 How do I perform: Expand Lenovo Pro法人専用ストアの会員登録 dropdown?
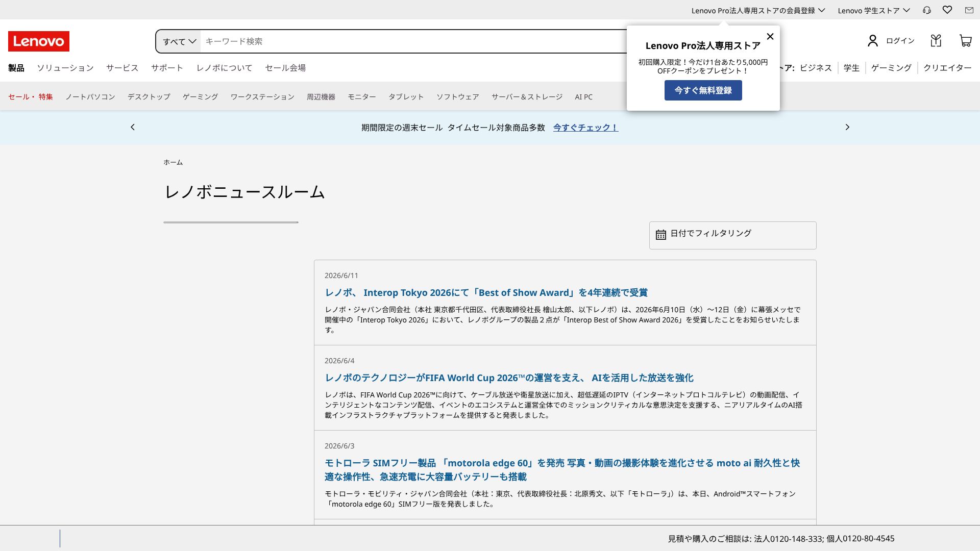click(x=758, y=10)
